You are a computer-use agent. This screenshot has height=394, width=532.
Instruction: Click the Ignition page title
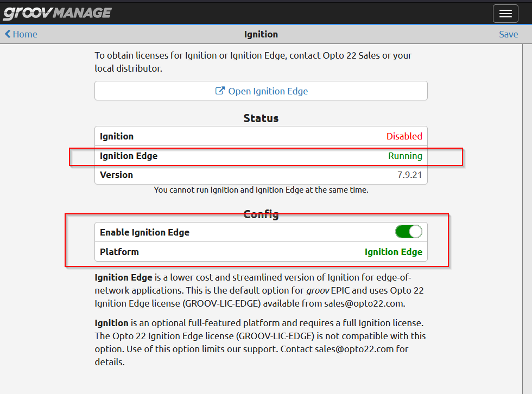coord(261,34)
